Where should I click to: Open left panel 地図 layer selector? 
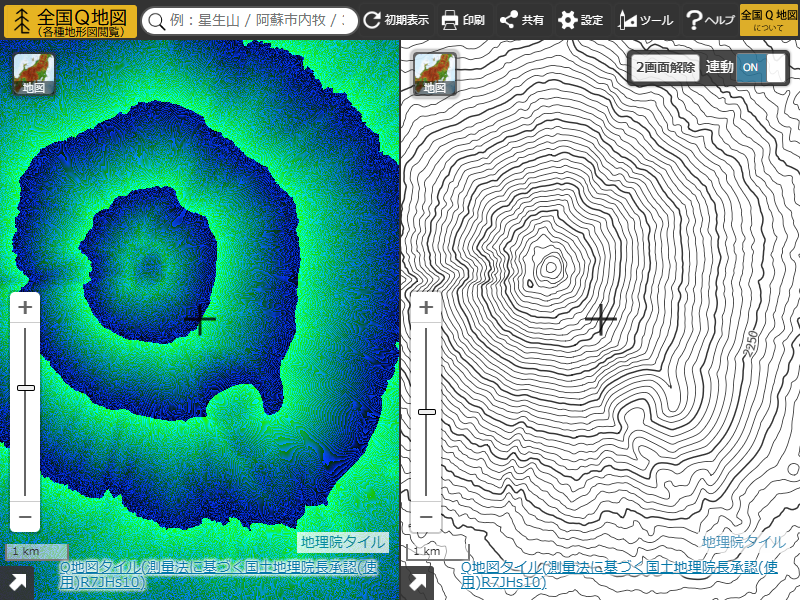(34, 74)
